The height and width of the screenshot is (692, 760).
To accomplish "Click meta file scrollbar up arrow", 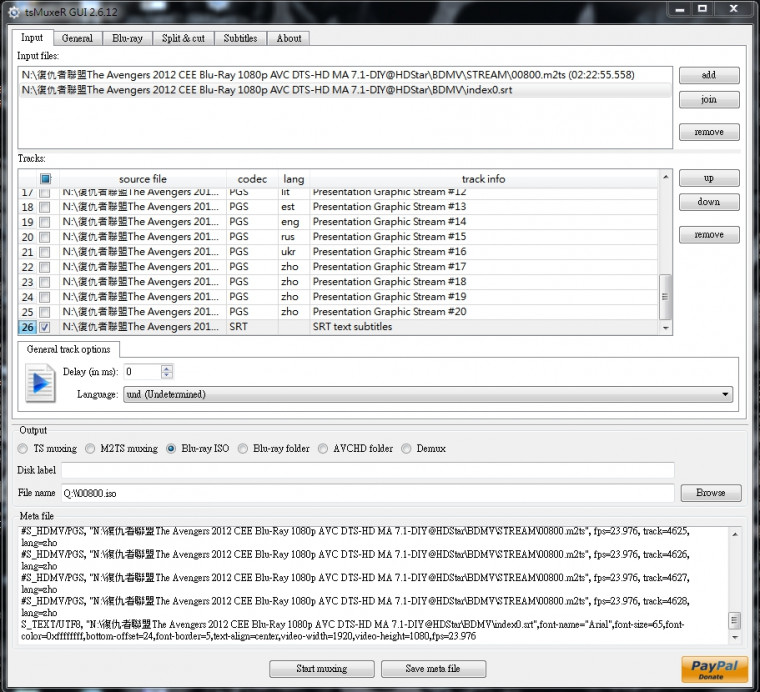I will tap(735, 534).
